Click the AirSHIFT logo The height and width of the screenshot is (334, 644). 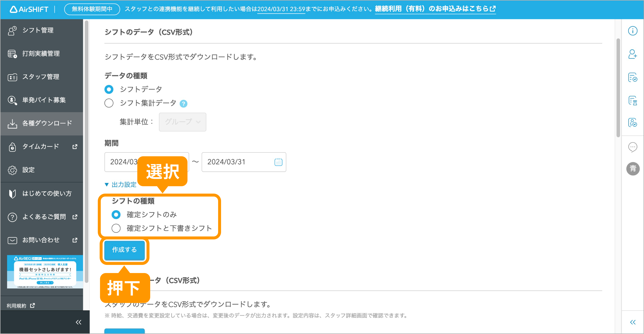(29, 9)
